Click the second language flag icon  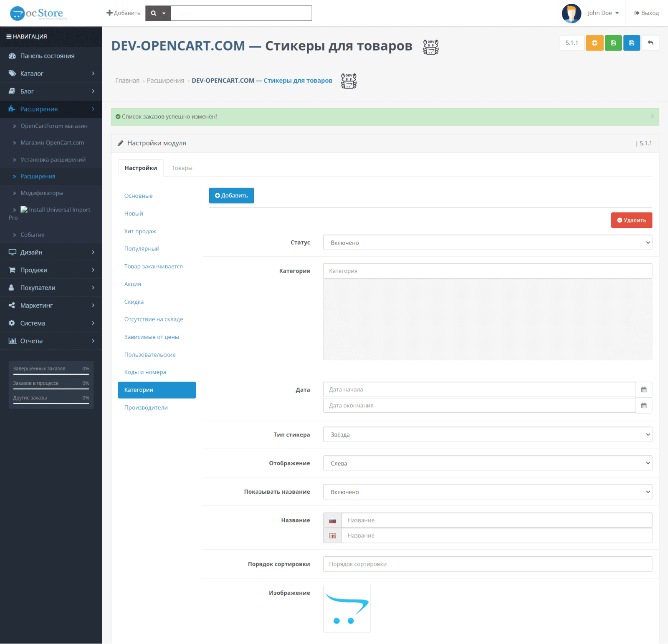pyautogui.click(x=332, y=536)
